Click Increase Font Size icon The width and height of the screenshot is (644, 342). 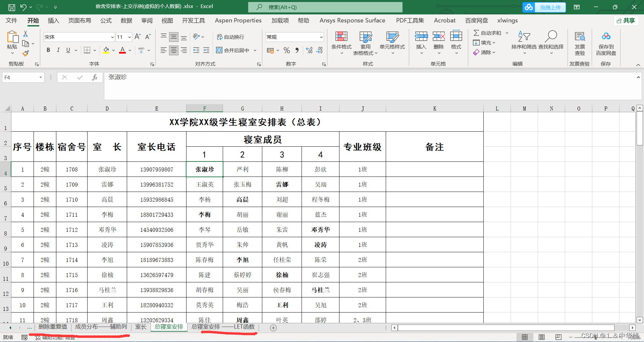coord(138,37)
